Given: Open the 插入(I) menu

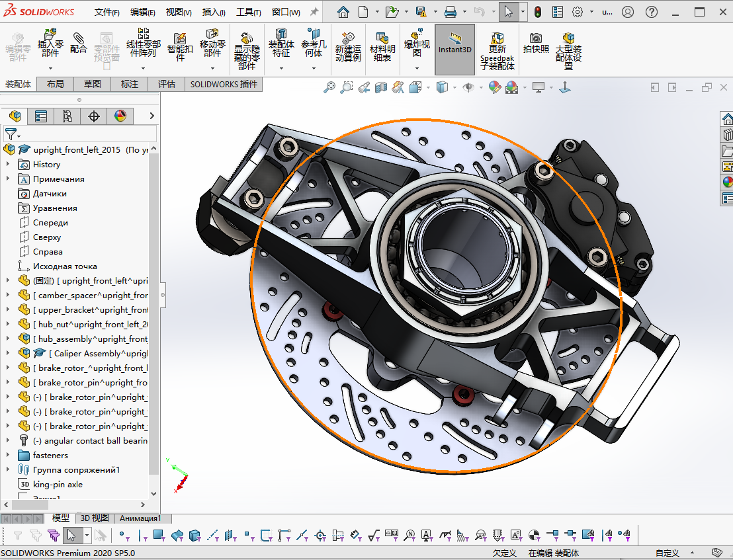Looking at the screenshot, I should tap(213, 12).
